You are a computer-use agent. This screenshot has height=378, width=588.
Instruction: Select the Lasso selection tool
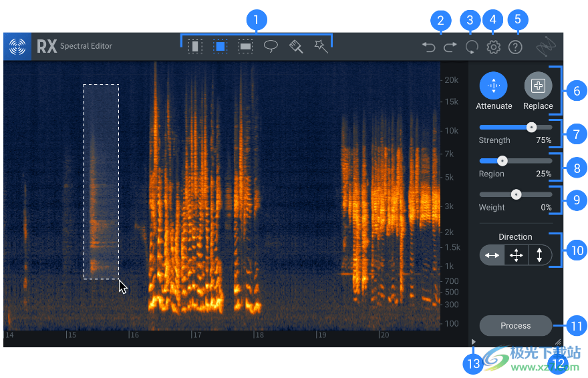tap(271, 47)
